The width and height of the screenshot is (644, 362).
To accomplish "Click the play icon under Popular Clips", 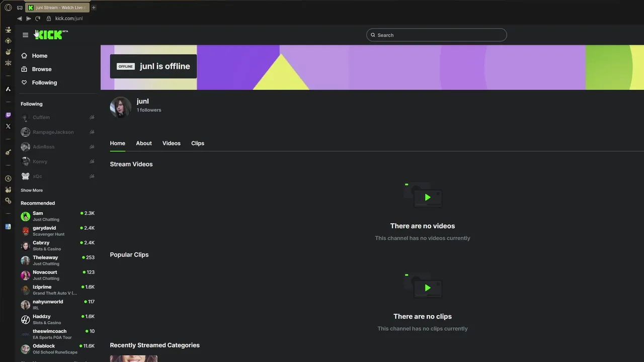I will pyautogui.click(x=428, y=288).
